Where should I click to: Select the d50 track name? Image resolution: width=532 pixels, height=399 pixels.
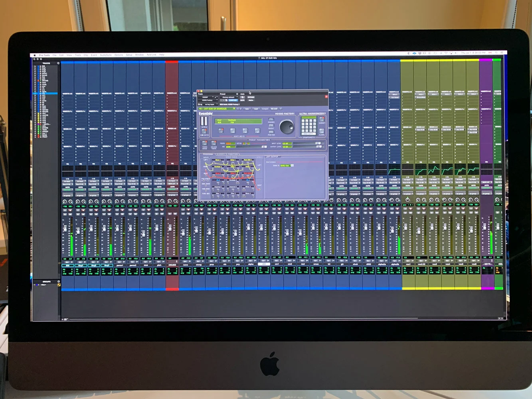coord(264,264)
